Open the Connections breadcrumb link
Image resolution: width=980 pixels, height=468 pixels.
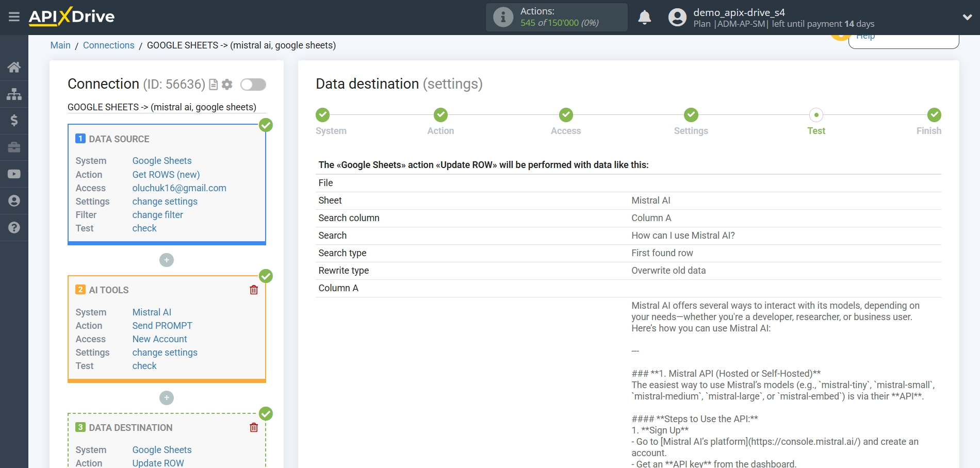pos(108,45)
